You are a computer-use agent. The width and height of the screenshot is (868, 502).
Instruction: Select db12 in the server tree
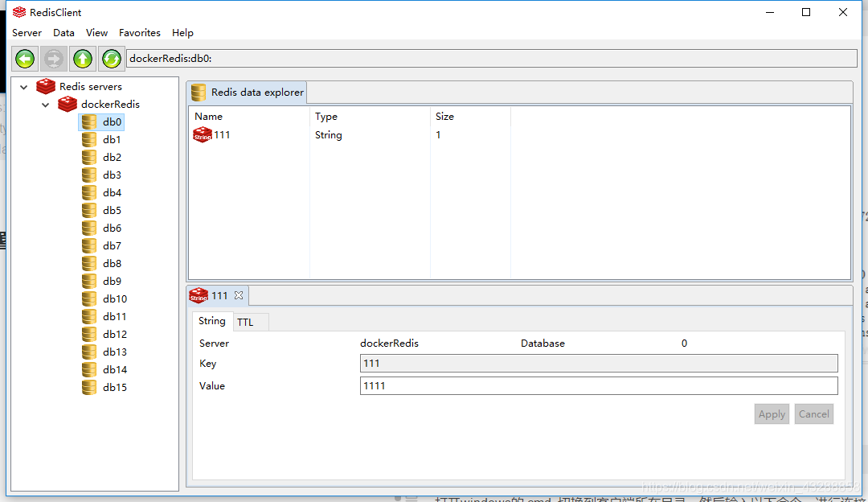pos(115,334)
